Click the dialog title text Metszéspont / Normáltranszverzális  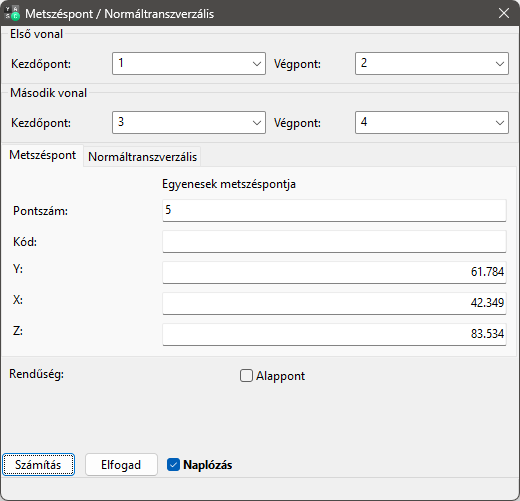[120, 14]
